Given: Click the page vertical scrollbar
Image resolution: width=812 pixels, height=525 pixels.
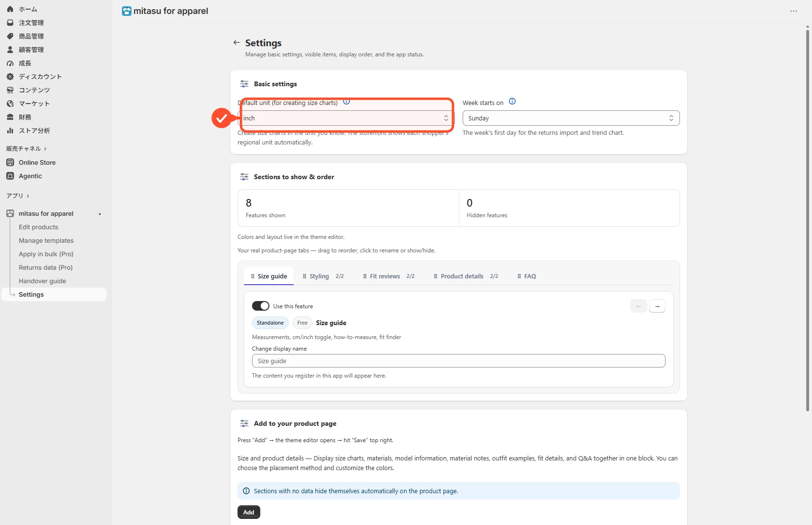Looking at the screenshot, I should [x=808, y=222].
